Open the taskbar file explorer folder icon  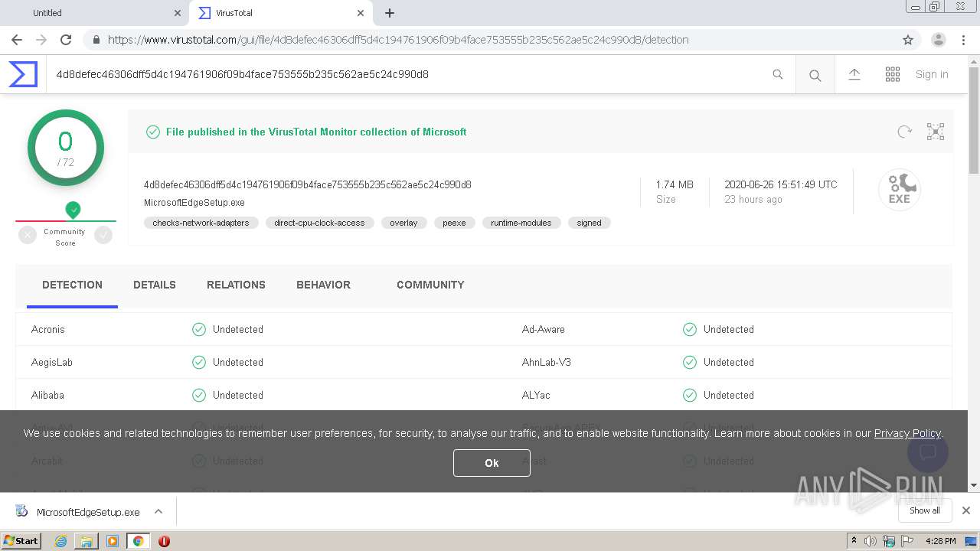coord(87,541)
